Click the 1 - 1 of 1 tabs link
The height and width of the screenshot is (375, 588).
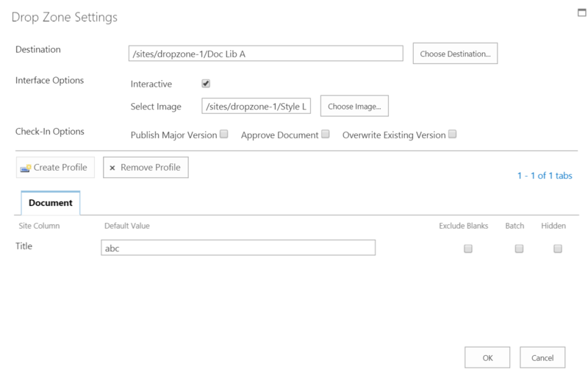coord(545,176)
